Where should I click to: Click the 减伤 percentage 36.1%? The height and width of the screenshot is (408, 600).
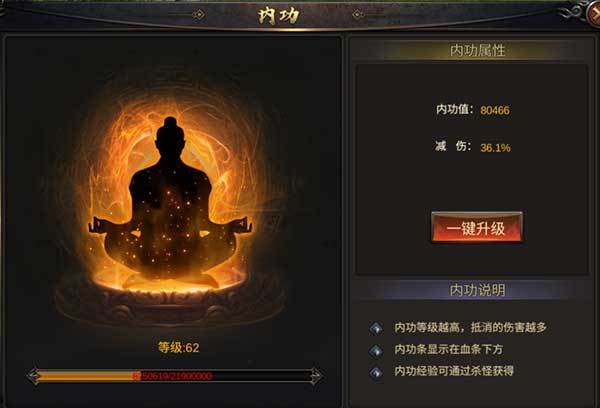click(495, 148)
